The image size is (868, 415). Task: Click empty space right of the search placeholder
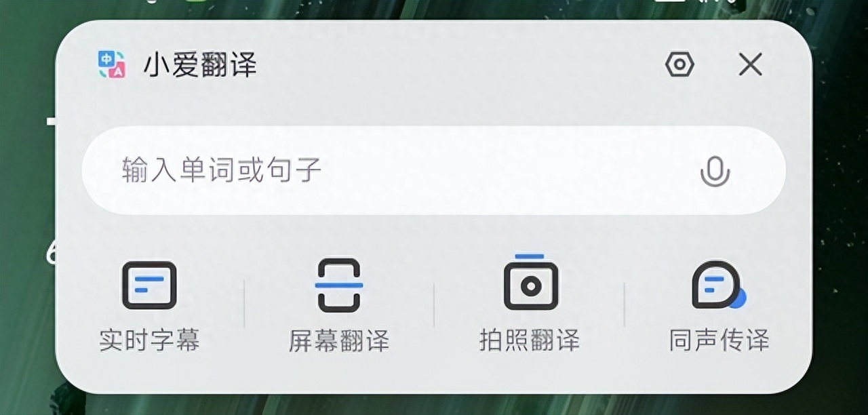click(509, 171)
